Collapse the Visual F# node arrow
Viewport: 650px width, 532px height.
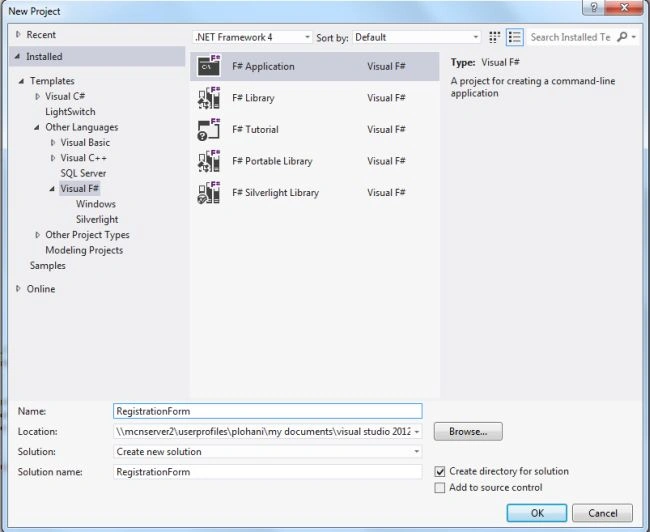pyautogui.click(x=52, y=189)
